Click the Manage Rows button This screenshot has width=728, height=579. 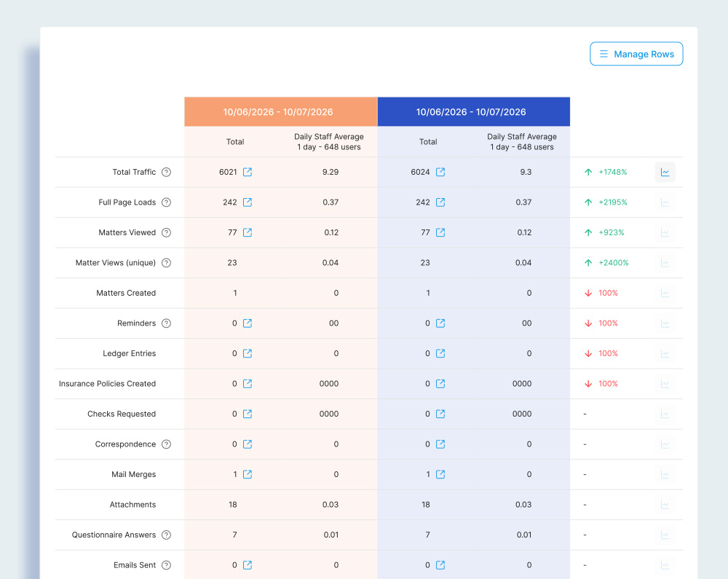[x=636, y=54]
